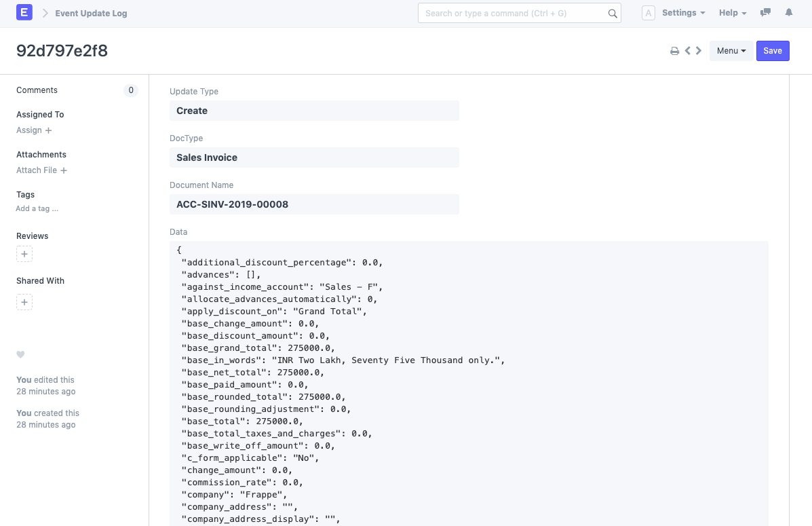Open the Help dropdown menu
The image size is (812, 526).
732,13
